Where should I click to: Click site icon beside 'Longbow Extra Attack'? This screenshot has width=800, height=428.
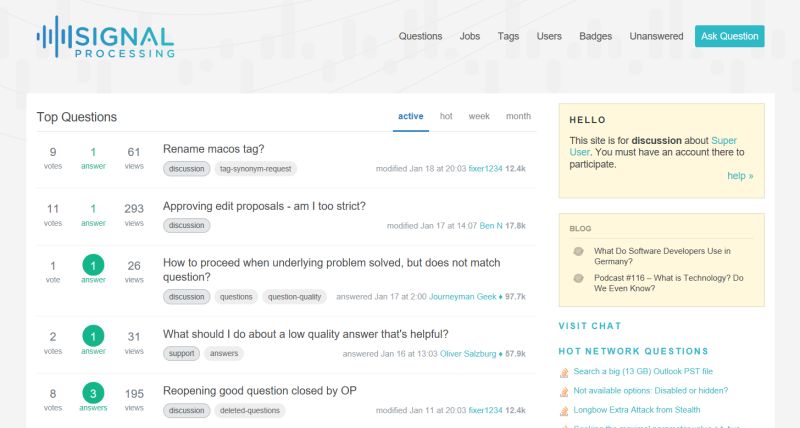point(564,411)
